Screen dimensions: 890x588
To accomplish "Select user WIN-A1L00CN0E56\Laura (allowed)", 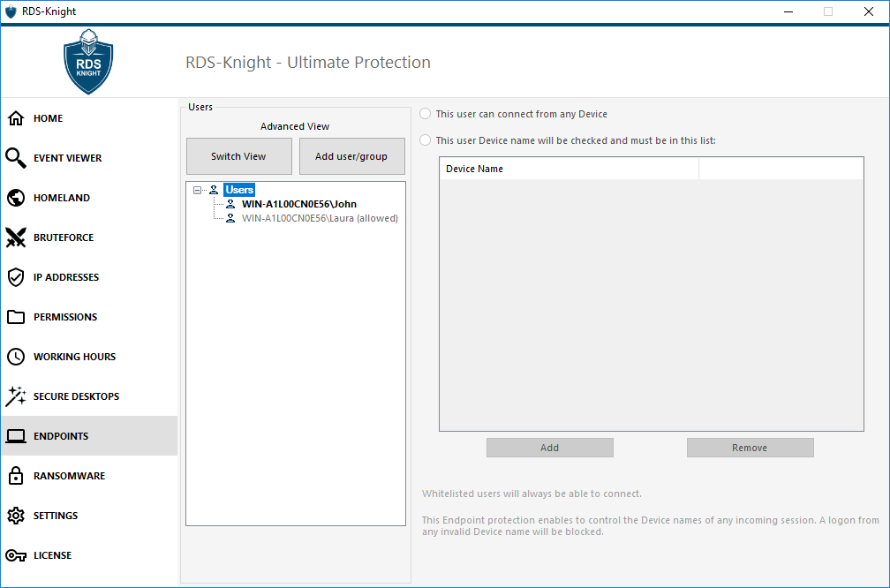I will [321, 218].
